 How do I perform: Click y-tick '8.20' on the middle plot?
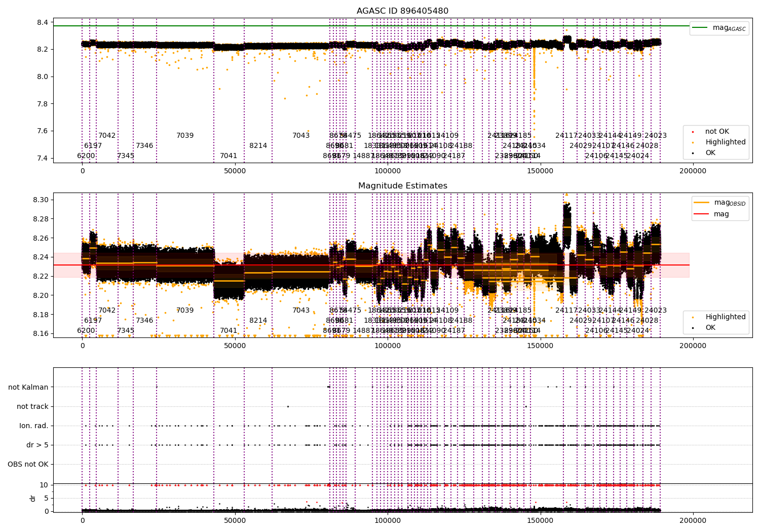(x=41, y=295)
